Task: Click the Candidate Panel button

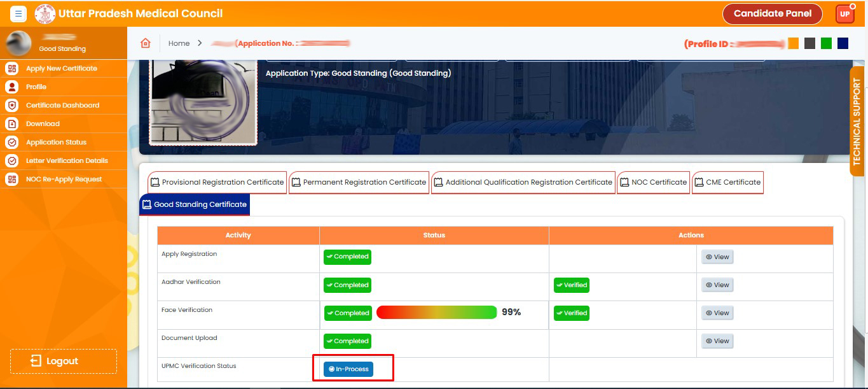Action: coord(772,13)
